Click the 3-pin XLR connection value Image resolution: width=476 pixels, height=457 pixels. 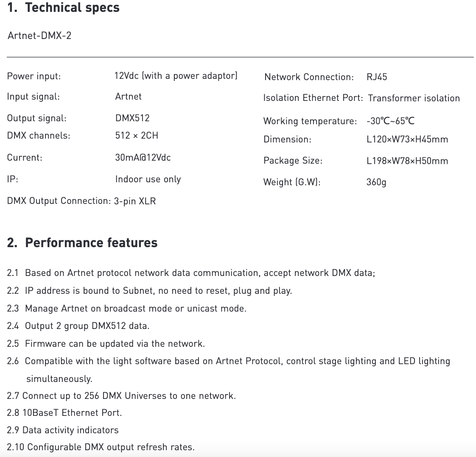pyautogui.click(x=135, y=201)
